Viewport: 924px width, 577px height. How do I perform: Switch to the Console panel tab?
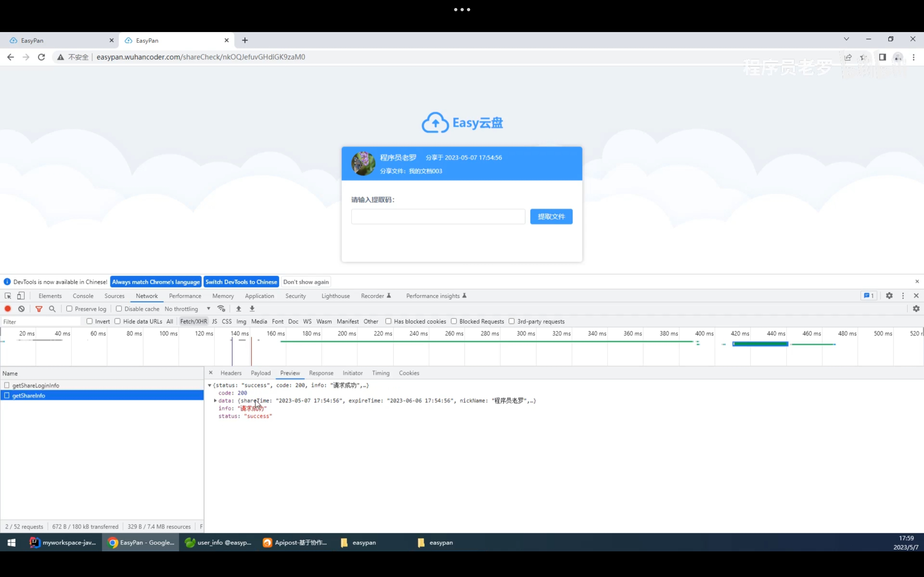point(83,296)
